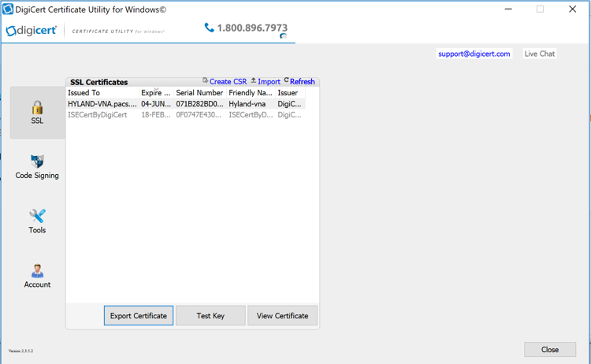Open the SSL padlock section

[x=37, y=112]
